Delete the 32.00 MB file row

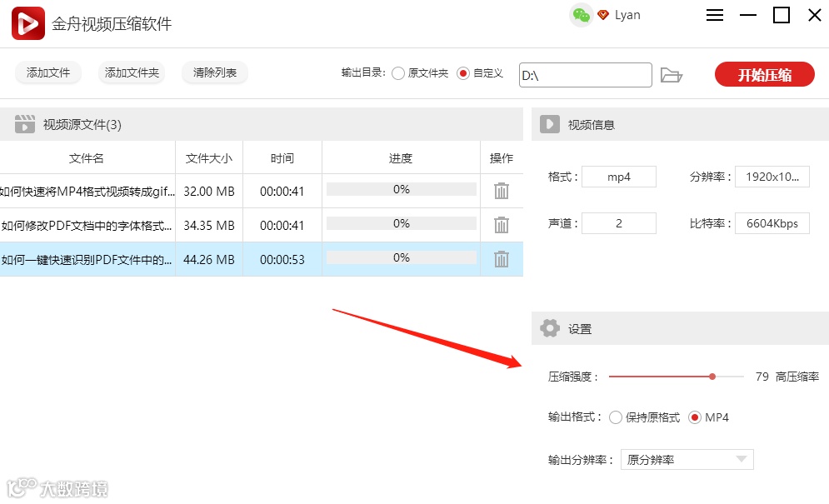pyautogui.click(x=502, y=191)
